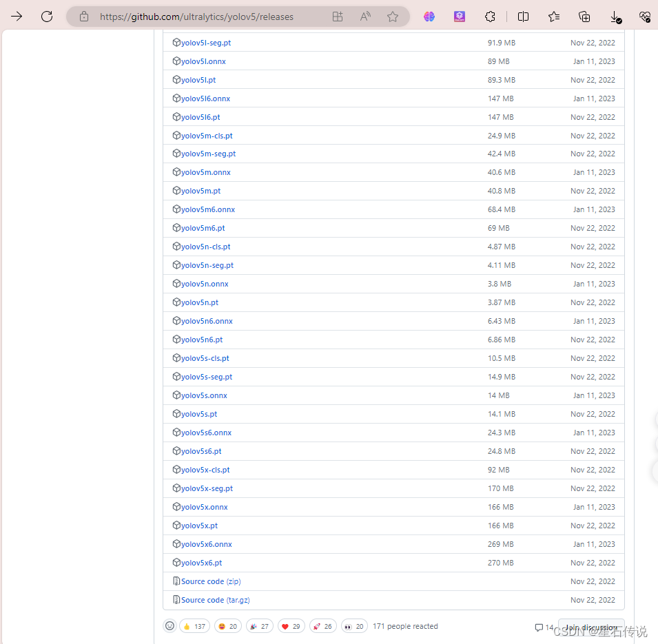658x644 pixels.
Task: Click the browser forward arrow
Action: 17,17
